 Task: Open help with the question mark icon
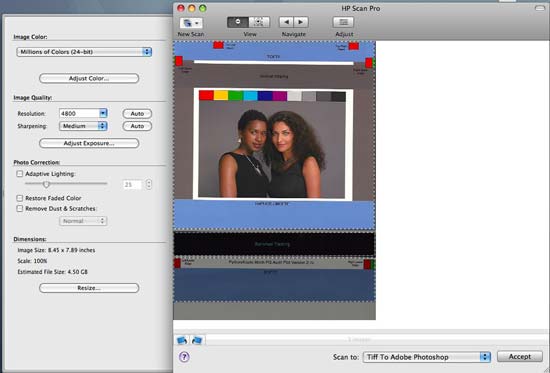[184, 357]
